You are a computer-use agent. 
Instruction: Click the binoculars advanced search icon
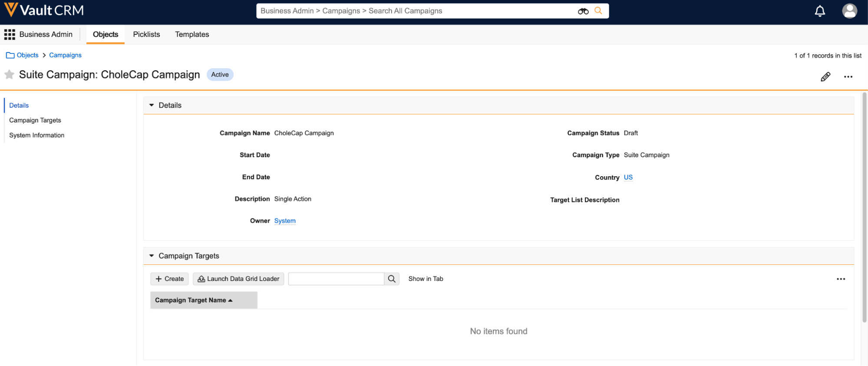[583, 11]
